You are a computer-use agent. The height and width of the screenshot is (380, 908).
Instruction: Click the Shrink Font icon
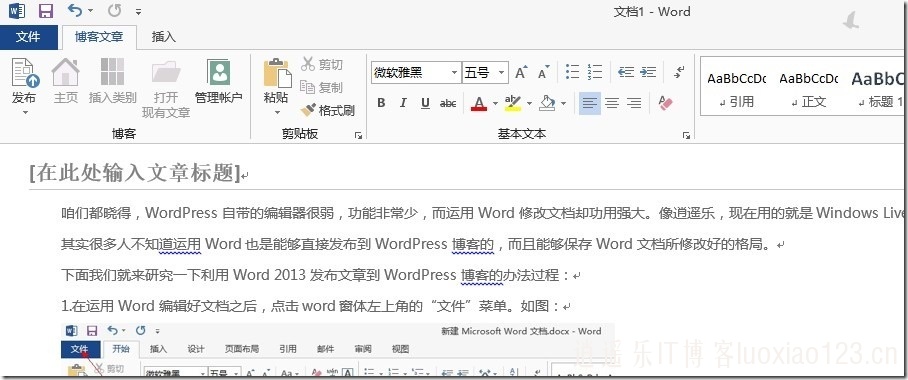coord(543,72)
